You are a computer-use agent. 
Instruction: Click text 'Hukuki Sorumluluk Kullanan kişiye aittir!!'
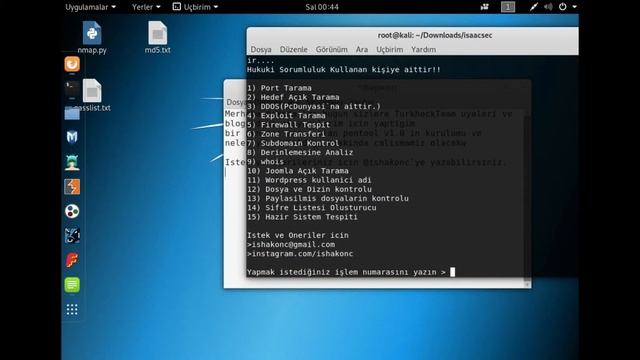[344, 69]
